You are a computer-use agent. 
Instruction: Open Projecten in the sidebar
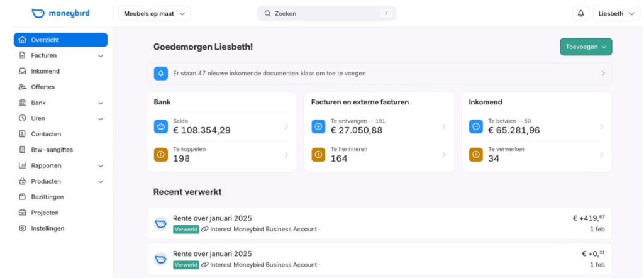(x=60, y=213)
